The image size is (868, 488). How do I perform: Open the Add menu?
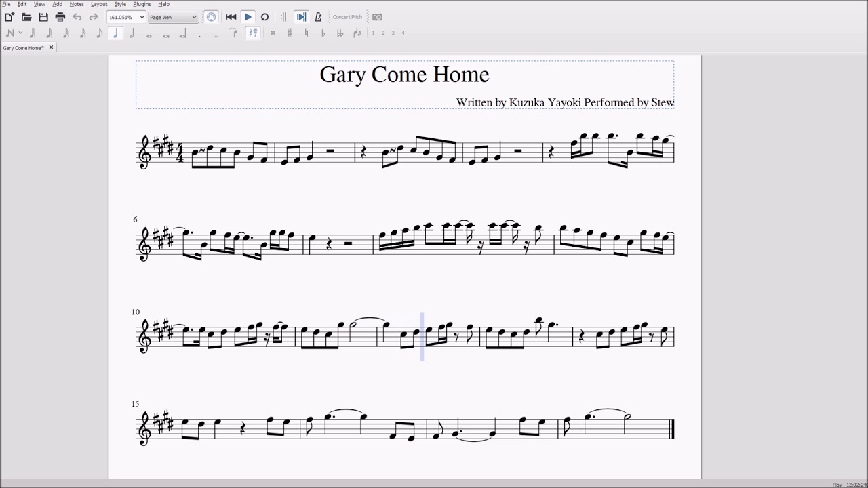(58, 4)
